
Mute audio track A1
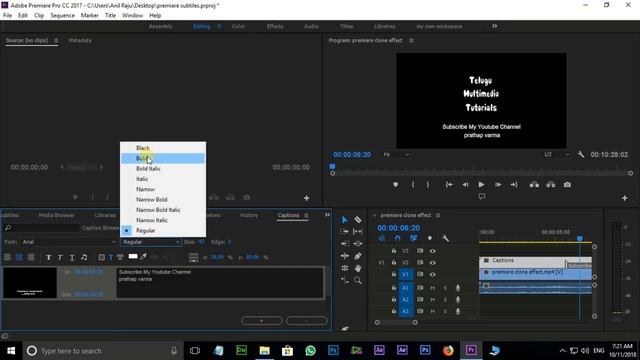(x=432, y=288)
